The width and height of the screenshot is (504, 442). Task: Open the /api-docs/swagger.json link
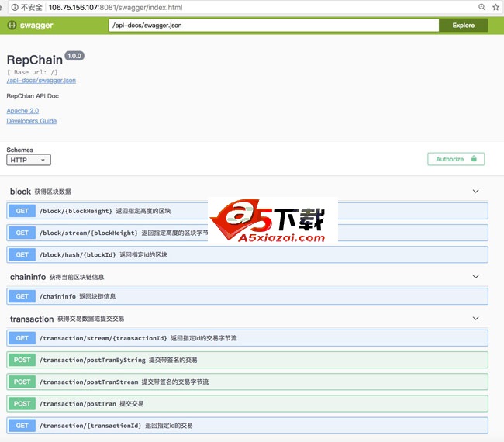[41, 81]
